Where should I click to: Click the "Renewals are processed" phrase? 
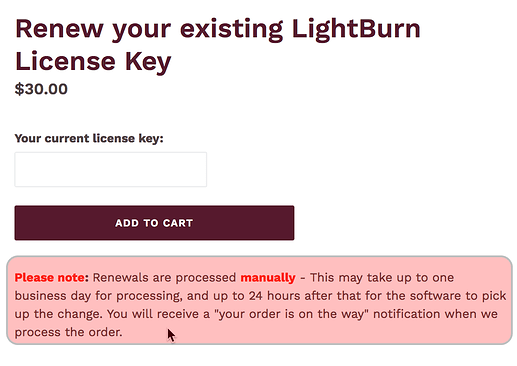(164, 278)
